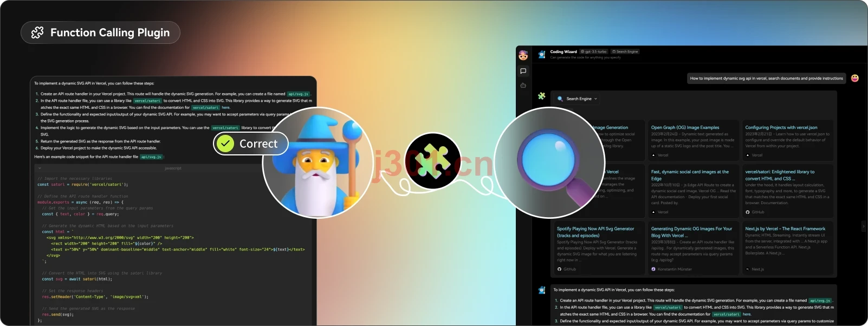868x326 pixels.
Task: Click the 'javascript' code block label
Action: [x=173, y=168]
